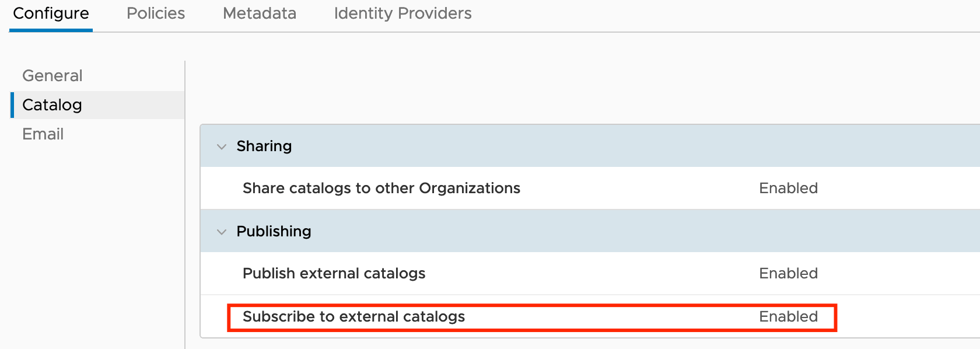
Task: Switch to the Policies tab
Action: [x=156, y=13]
